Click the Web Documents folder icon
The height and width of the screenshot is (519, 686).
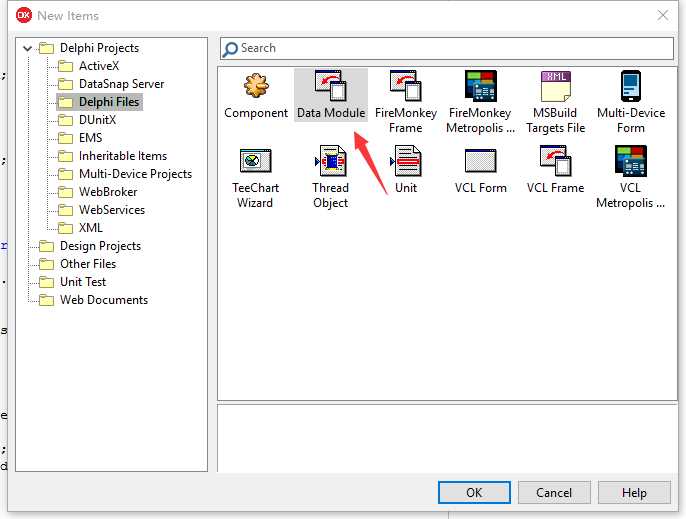(x=46, y=300)
